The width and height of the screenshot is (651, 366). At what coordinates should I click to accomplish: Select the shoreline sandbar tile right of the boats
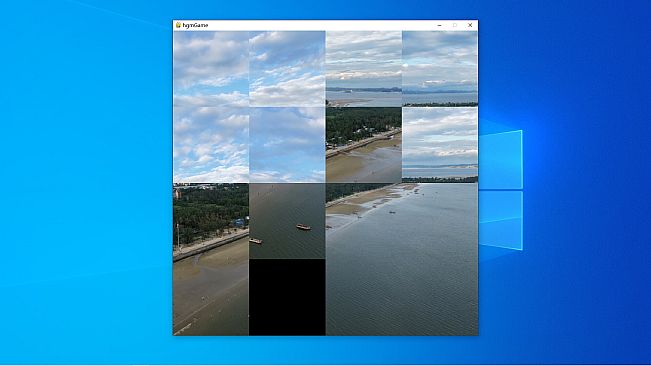click(x=364, y=221)
